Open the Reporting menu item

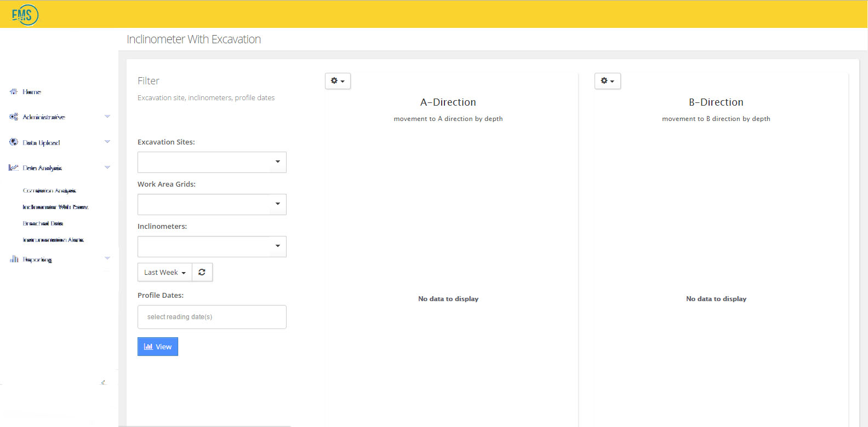[37, 259]
